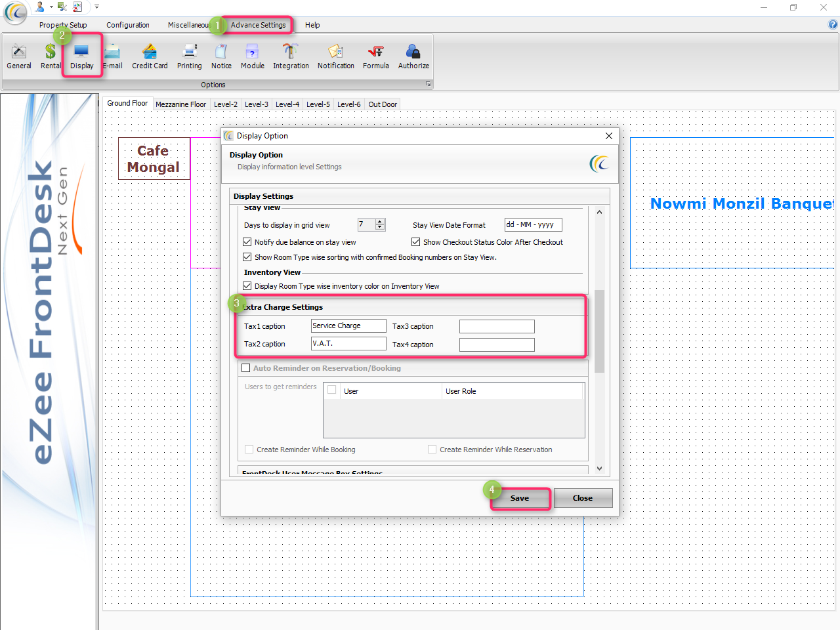The image size is (840, 630).
Task: Click the User Role column header
Action: [512, 391]
